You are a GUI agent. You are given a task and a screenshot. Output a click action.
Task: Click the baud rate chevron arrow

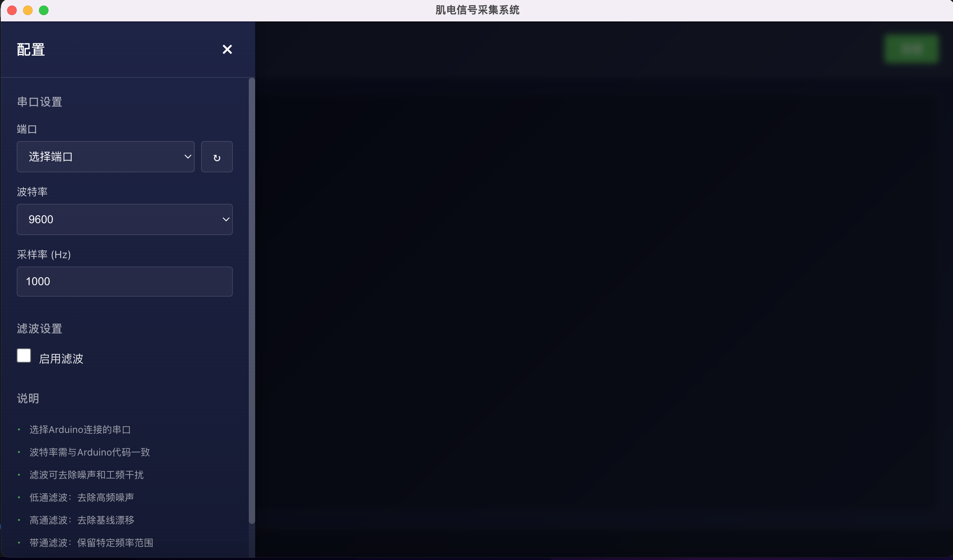[x=226, y=220]
